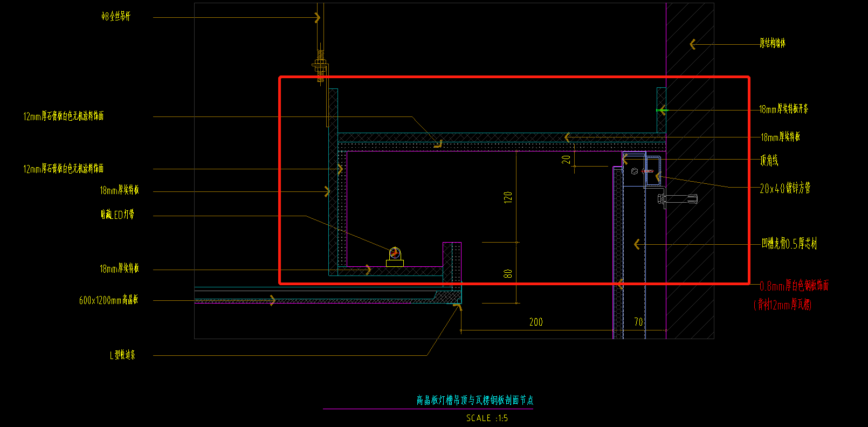Select the expansion bolt in the wall

(678, 199)
